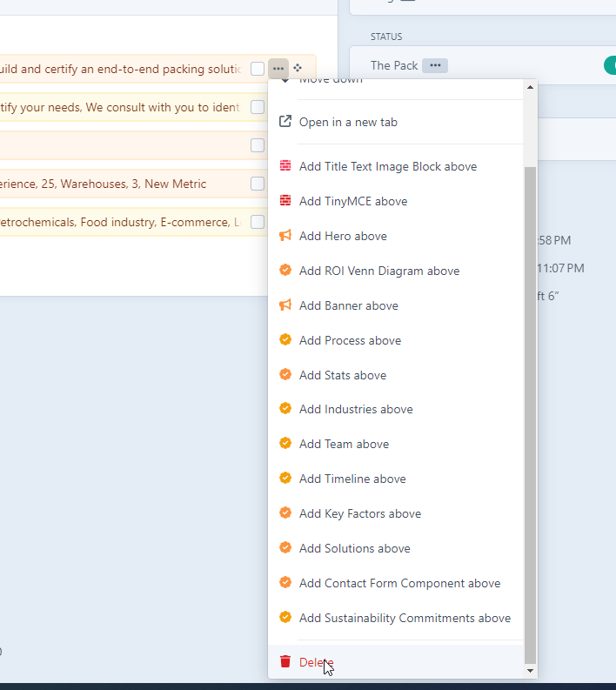The width and height of the screenshot is (616, 690).
Task: Pick Add Sustainability Commitments above
Action: 405,618
